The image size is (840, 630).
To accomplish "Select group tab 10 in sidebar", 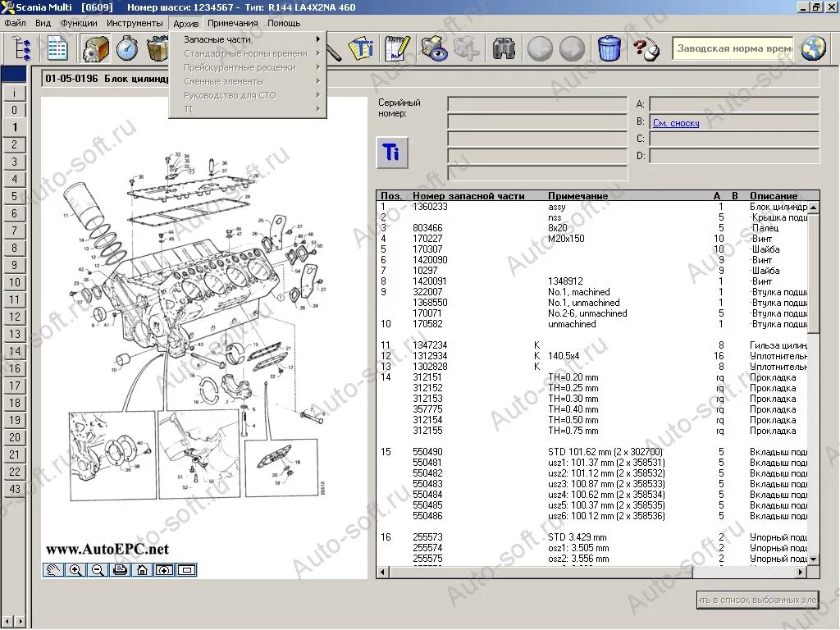I will point(15,282).
